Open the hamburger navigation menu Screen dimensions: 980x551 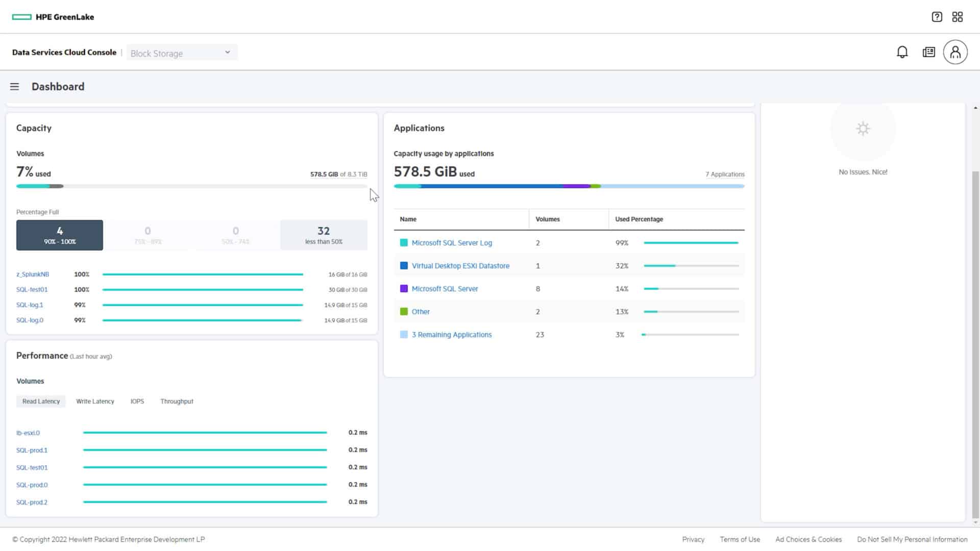click(14, 87)
